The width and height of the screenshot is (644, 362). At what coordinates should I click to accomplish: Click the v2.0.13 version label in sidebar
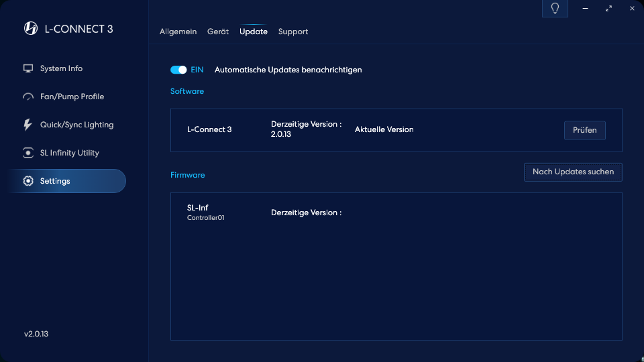[x=36, y=334]
